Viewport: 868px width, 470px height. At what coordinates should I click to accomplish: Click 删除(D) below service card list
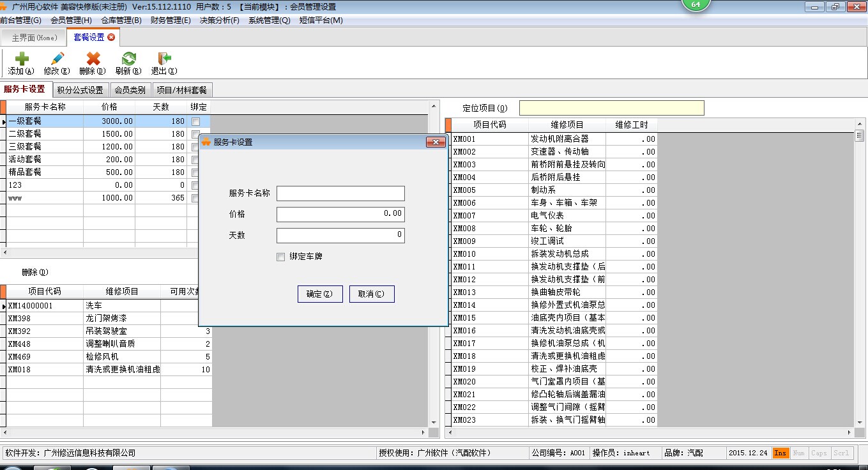click(x=35, y=272)
